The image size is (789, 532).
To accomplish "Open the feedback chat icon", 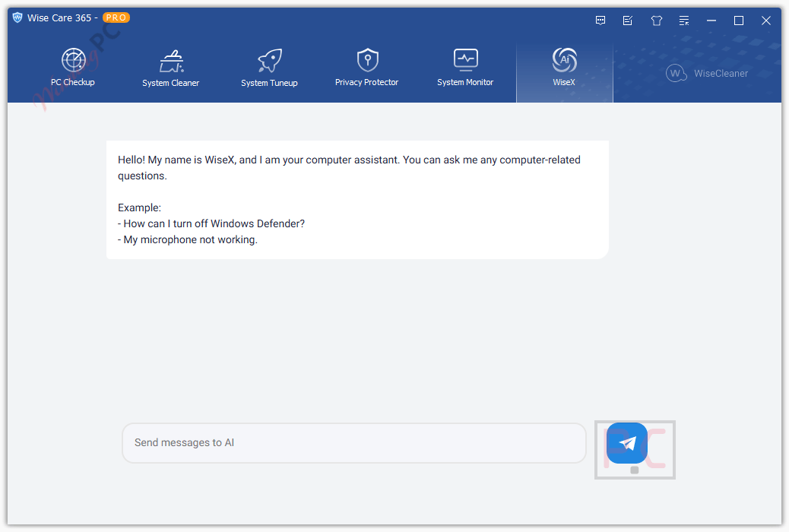I will 600,21.
